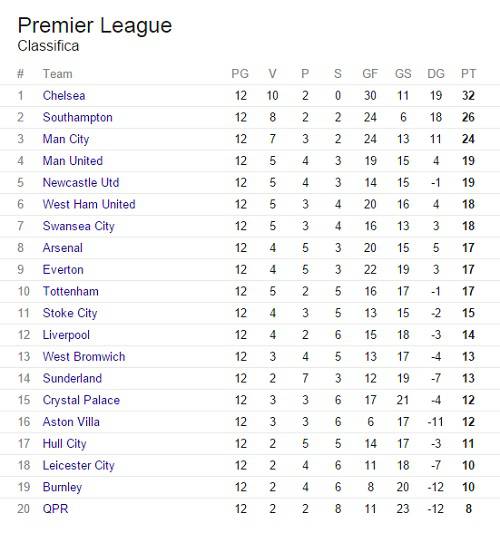Select the QPR team link
The image size is (500, 533).
point(55,509)
